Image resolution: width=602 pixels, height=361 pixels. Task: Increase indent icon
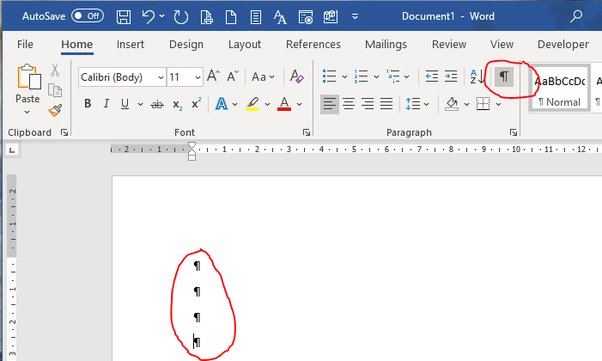[x=451, y=76]
